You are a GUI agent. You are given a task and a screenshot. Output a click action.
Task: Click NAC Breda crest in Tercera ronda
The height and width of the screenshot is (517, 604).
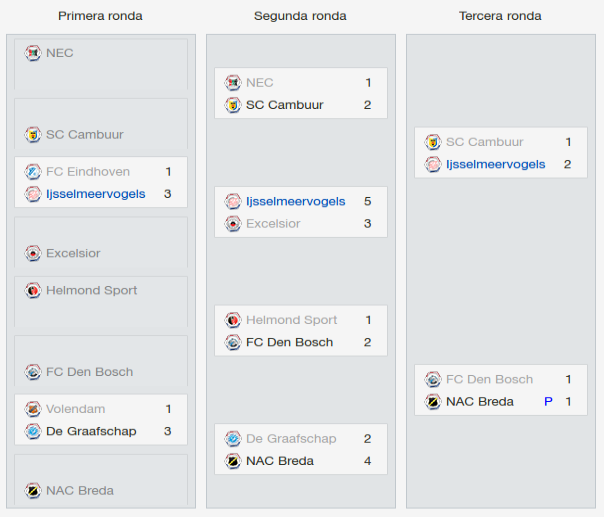(433, 402)
